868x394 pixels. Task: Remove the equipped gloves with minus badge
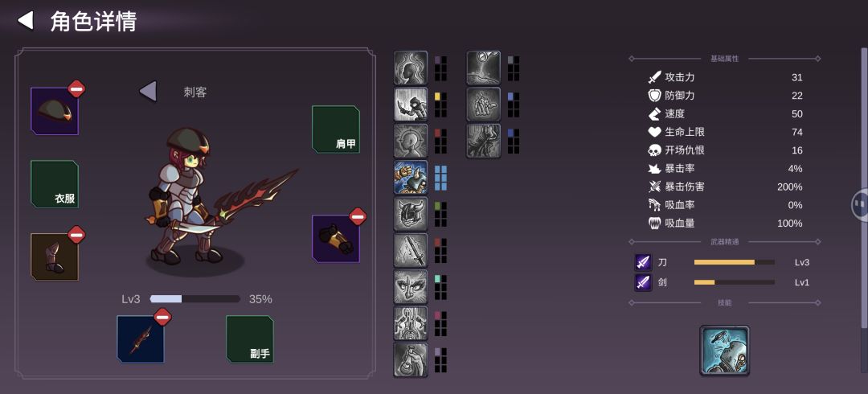[358, 216]
